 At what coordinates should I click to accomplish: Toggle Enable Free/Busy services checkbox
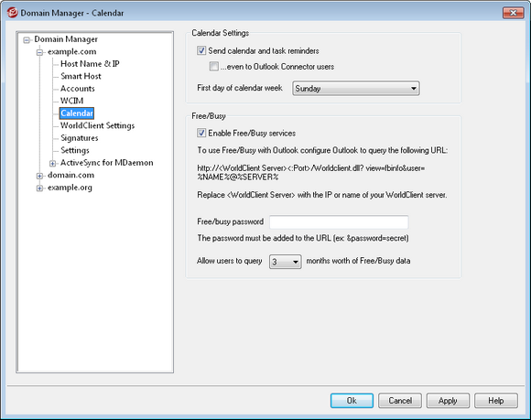201,133
